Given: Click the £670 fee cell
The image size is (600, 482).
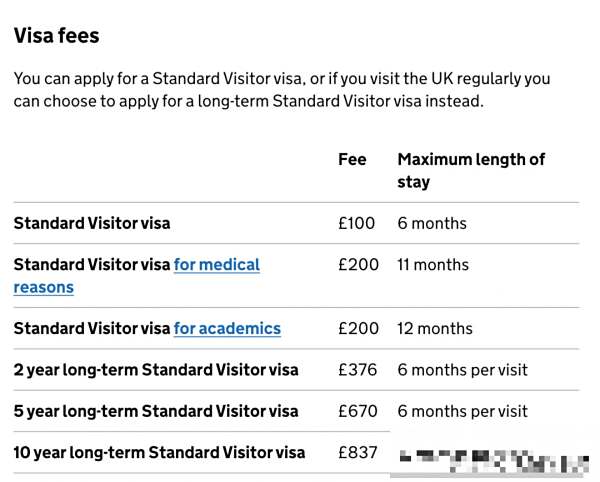Looking at the screenshot, I should coord(357,411).
